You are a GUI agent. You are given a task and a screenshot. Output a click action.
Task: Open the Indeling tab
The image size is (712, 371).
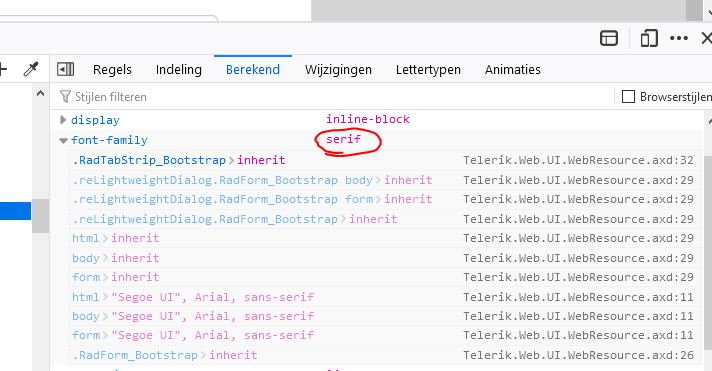pos(178,69)
